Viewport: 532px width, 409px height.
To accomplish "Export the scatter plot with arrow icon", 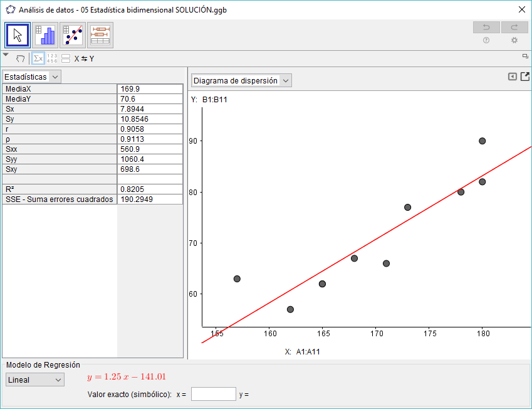I will (x=525, y=77).
